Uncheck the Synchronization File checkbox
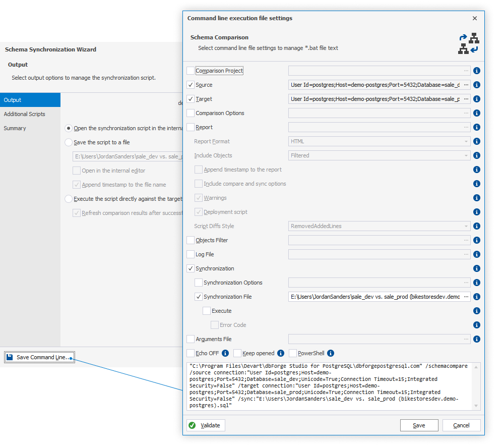504x446 pixels. click(199, 297)
